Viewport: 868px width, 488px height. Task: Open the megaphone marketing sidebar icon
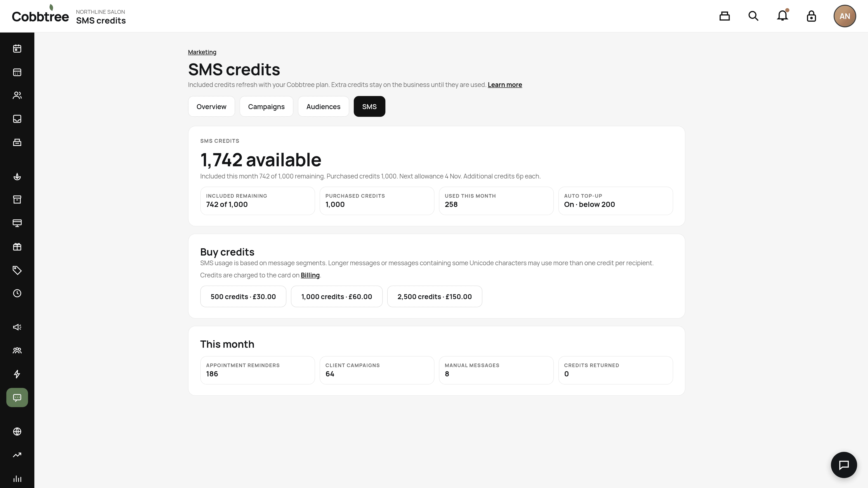coord(17,327)
